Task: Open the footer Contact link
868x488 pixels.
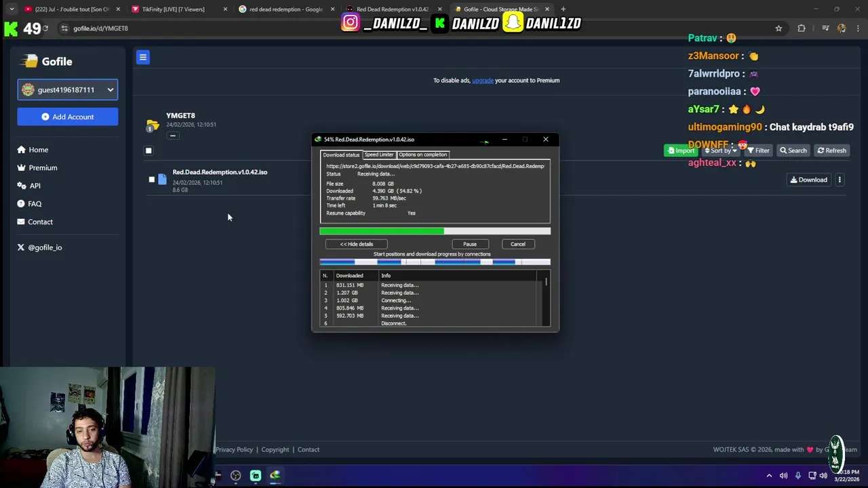Action: coord(308,449)
